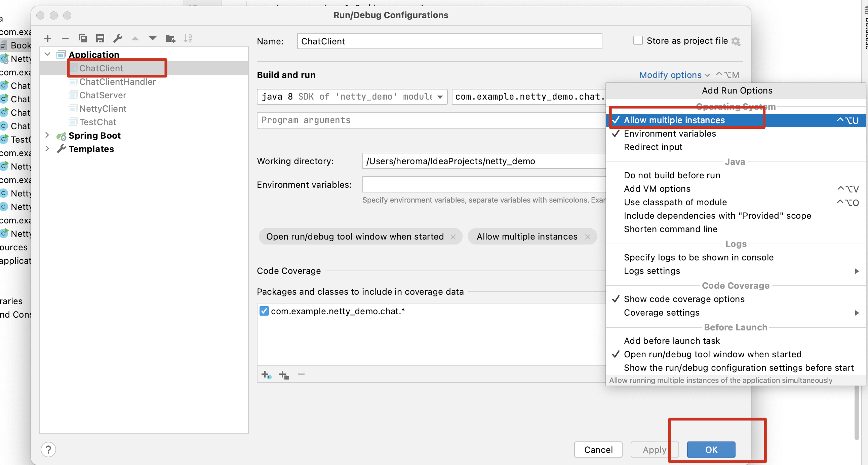The height and width of the screenshot is (465, 868).
Task: Click the add class coverage icon
Action: (x=266, y=374)
